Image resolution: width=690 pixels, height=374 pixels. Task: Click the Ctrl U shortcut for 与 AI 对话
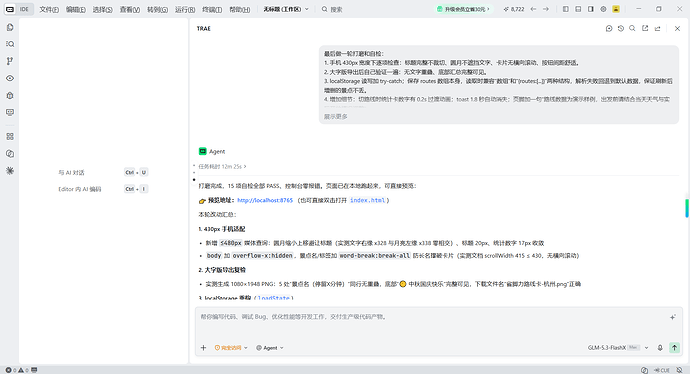(x=136, y=172)
